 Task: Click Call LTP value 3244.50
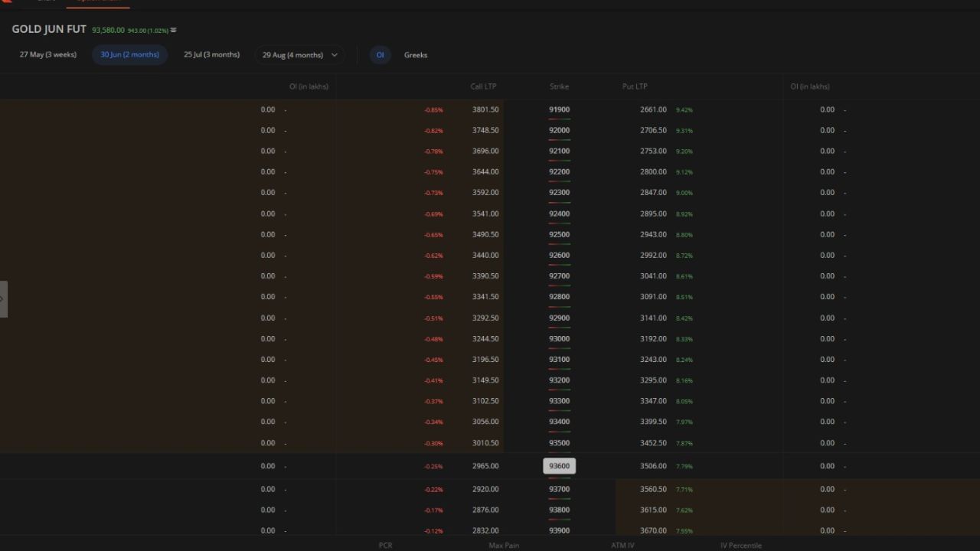coord(485,338)
